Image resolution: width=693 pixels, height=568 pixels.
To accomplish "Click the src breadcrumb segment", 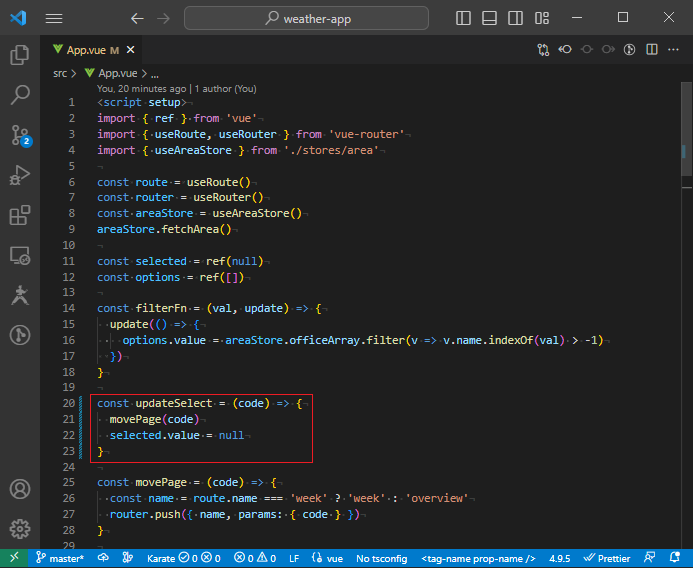I will point(60,73).
